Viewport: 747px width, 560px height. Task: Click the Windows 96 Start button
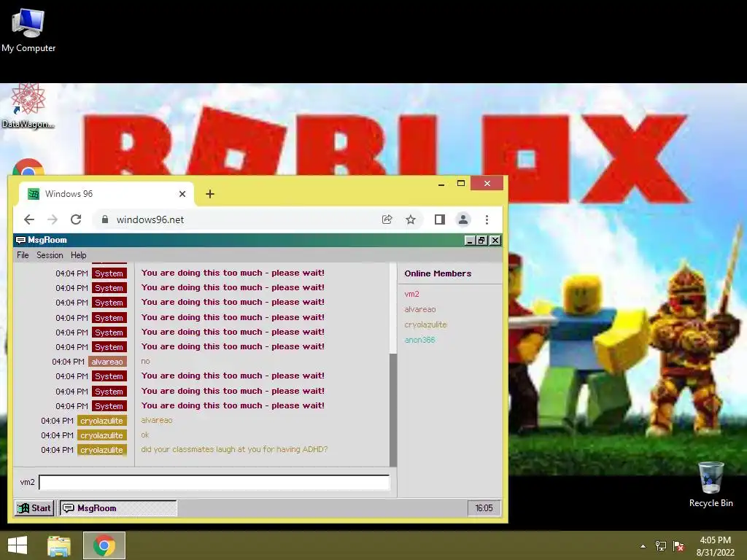click(34, 508)
